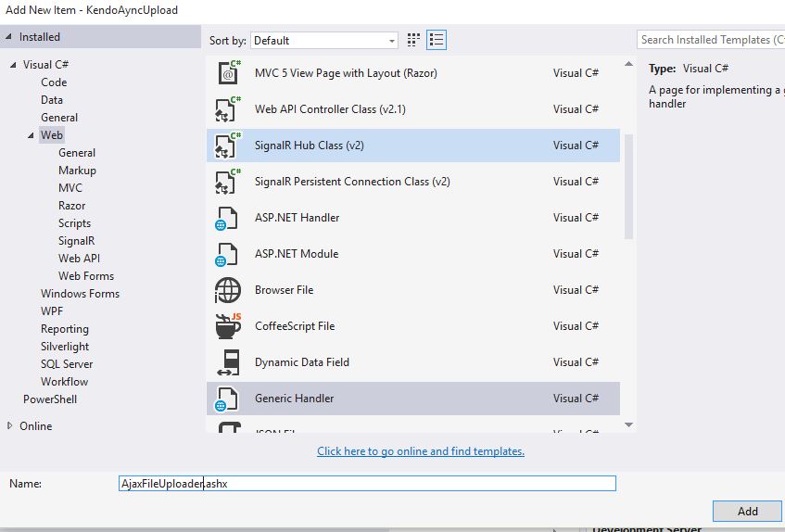
Task: Click the MVC 5 View Page template icon
Action: click(x=227, y=73)
